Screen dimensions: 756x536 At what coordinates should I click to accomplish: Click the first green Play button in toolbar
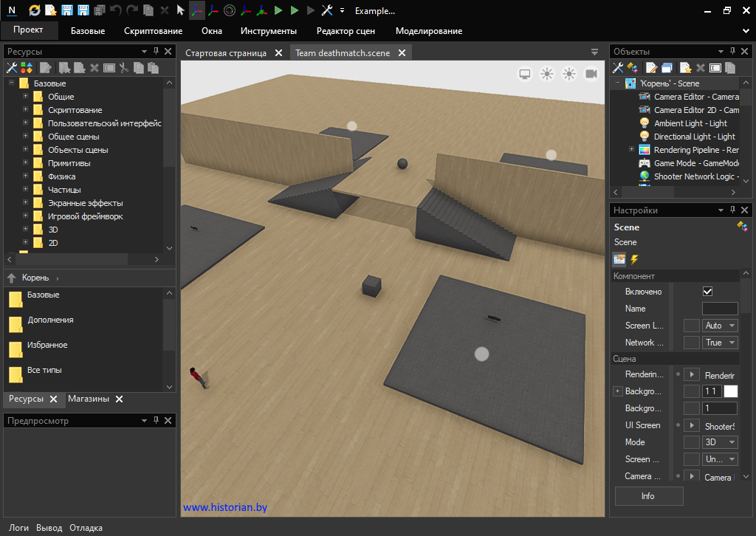pos(278,10)
